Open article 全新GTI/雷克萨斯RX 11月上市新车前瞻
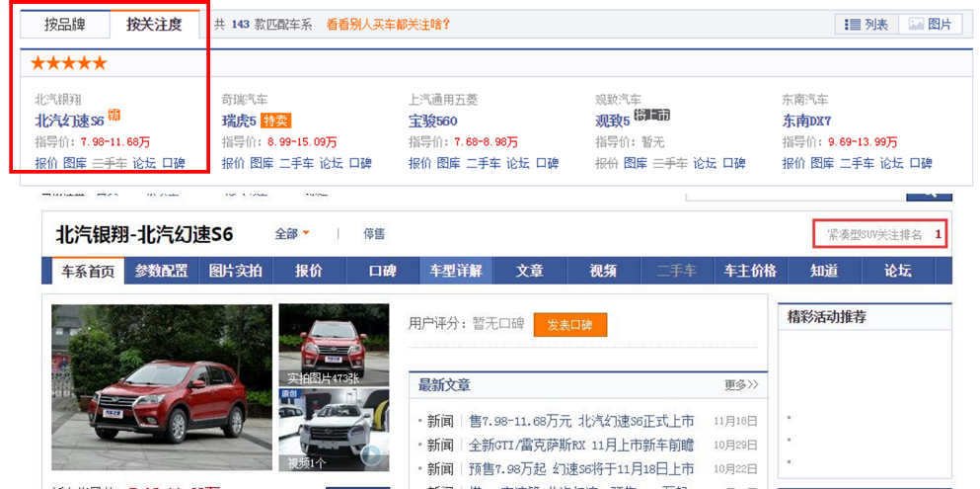980x489 pixels. tap(581, 446)
